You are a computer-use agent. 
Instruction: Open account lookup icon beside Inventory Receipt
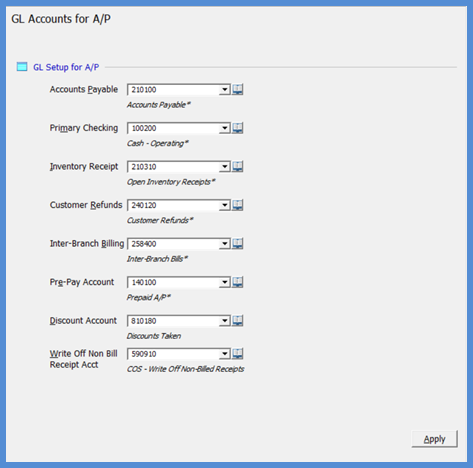pos(238,166)
